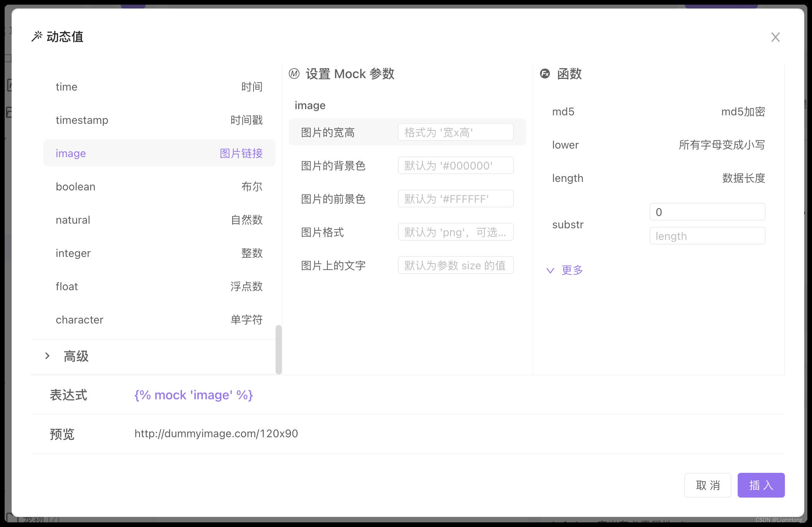Click the substr length input field
812x527 pixels.
(x=707, y=236)
